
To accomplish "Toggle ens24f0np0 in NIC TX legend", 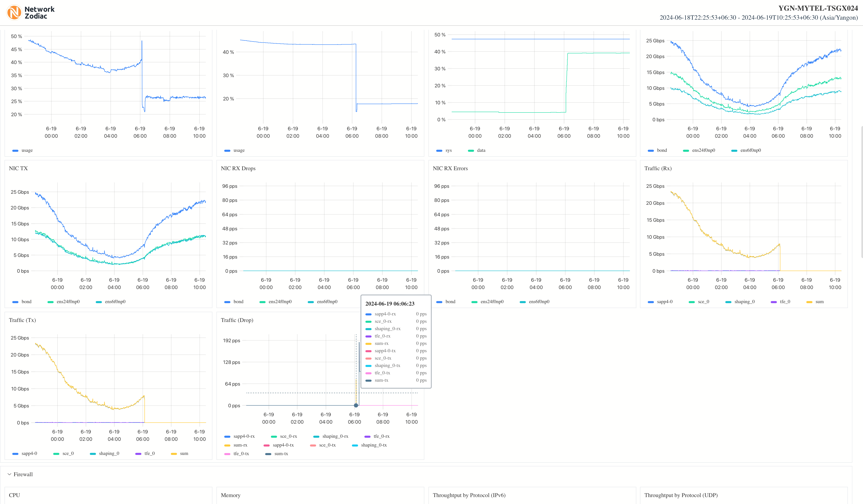I will [x=68, y=302].
